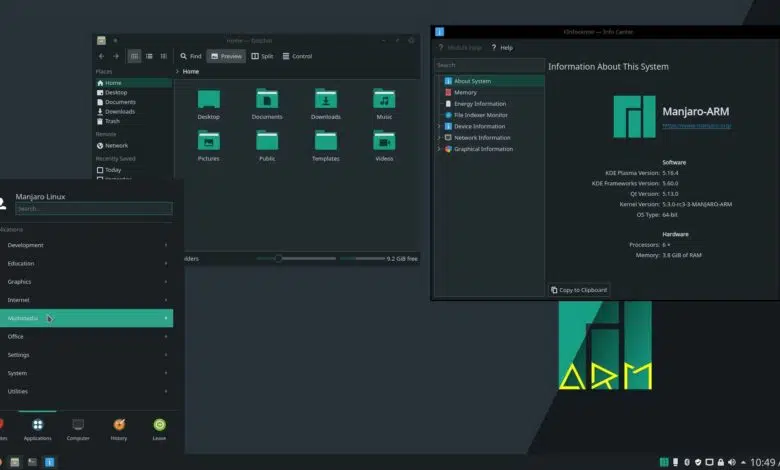The width and height of the screenshot is (780, 470).
Task: Click the 10:49 clock in panel
Action: (x=764, y=463)
